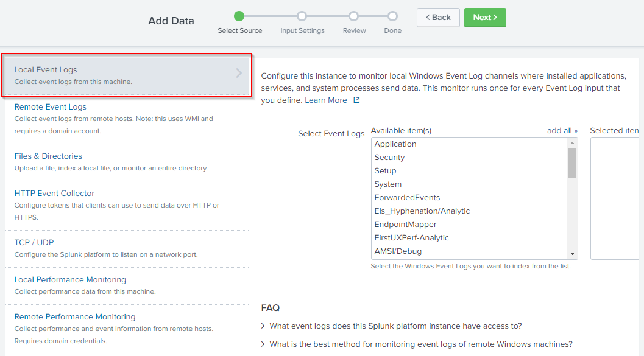The height and width of the screenshot is (356, 644).
Task: Click the external link icon beside Learn More
Action: pyautogui.click(x=357, y=100)
